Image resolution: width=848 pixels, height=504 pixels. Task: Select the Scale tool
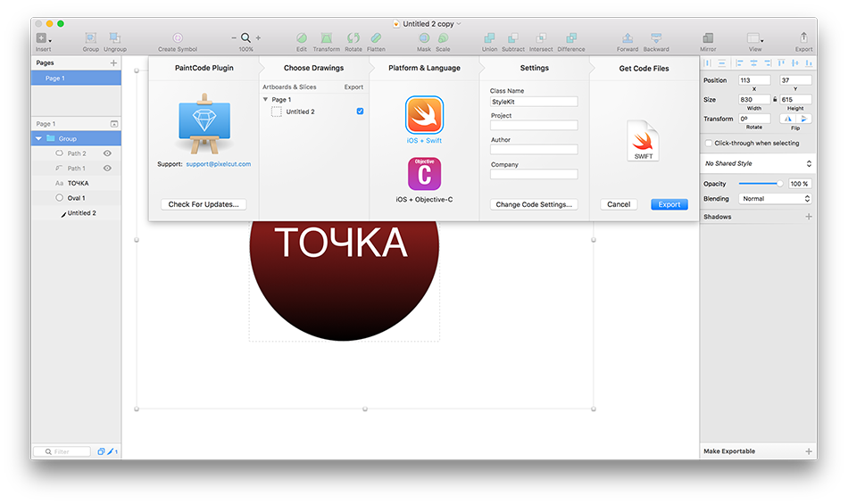coord(443,37)
